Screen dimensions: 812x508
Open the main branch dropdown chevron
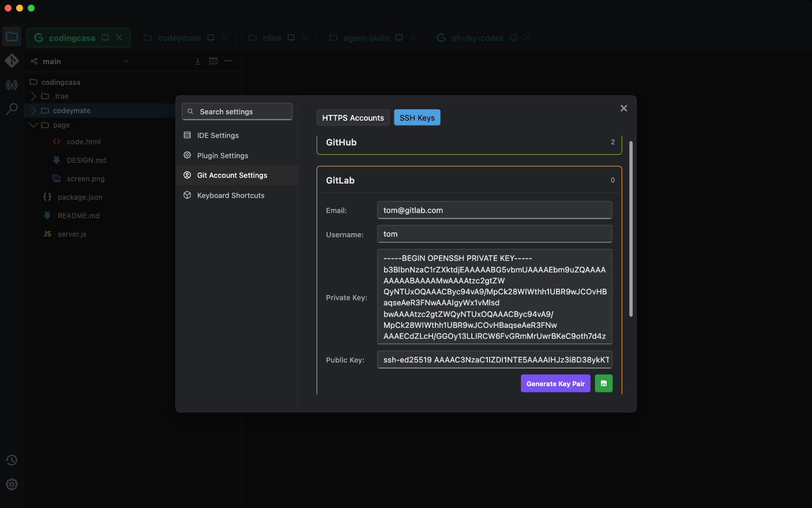(x=126, y=61)
